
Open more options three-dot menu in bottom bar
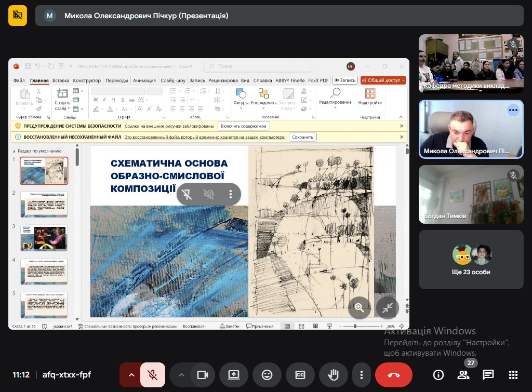(x=361, y=375)
